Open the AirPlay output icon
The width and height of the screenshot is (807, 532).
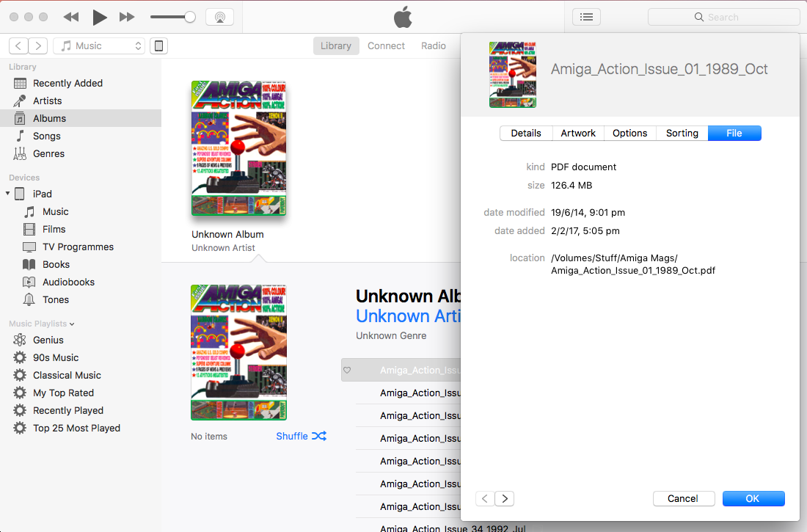tap(220, 17)
